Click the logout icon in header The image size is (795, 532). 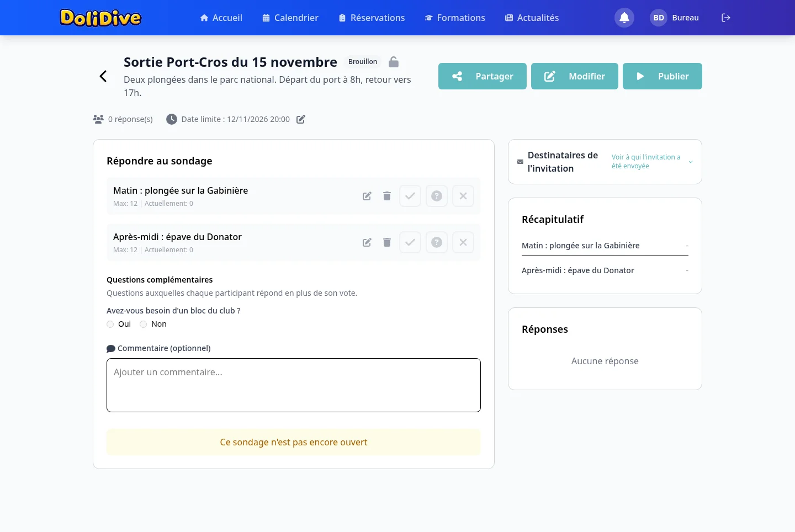pos(726,18)
